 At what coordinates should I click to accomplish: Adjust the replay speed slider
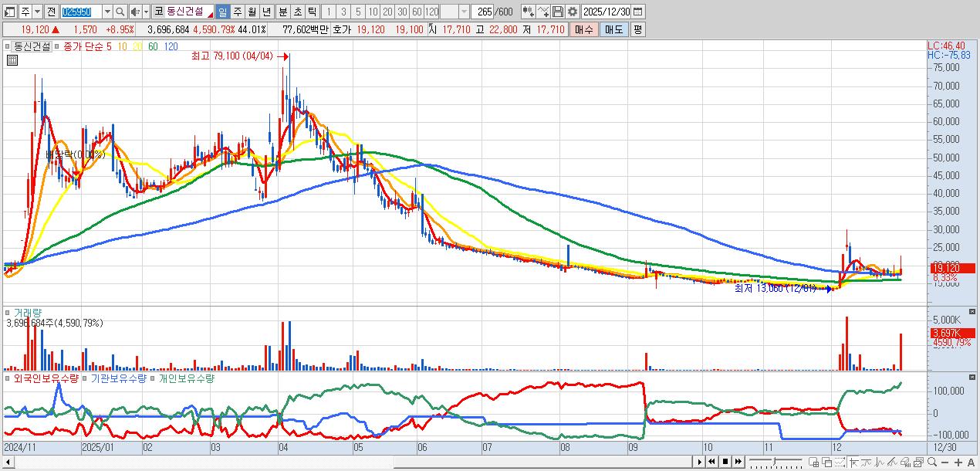pyautogui.click(x=776, y=462)
